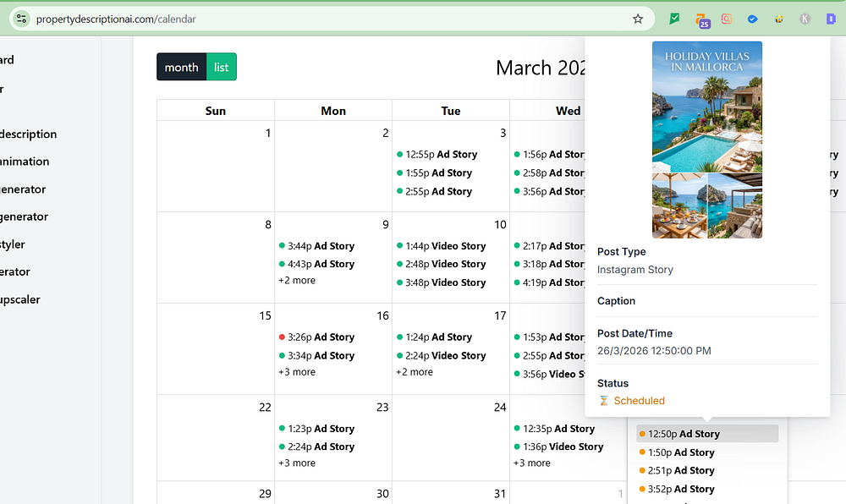Open the 2:51p Ad Story scheduled event
846x504 pixels.
coord(677,470)
